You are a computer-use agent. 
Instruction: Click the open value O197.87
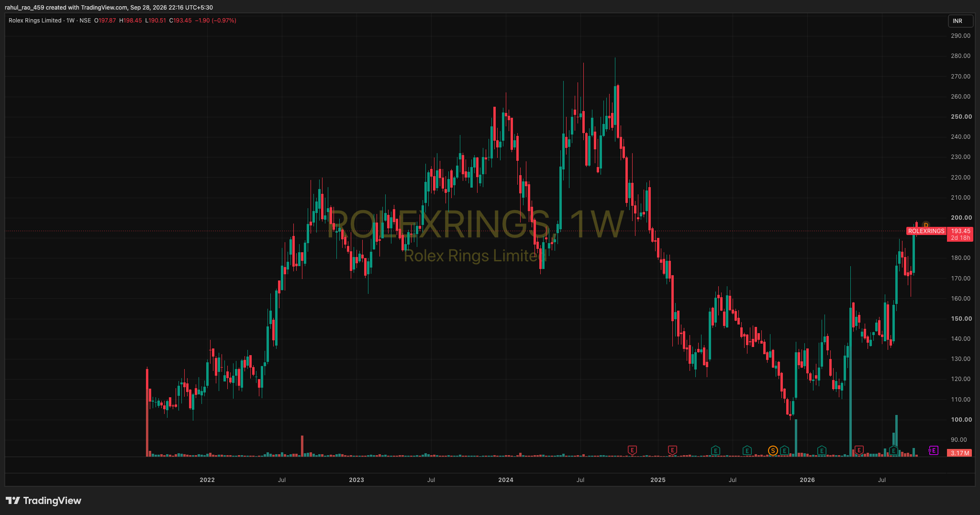coord(105,21)
